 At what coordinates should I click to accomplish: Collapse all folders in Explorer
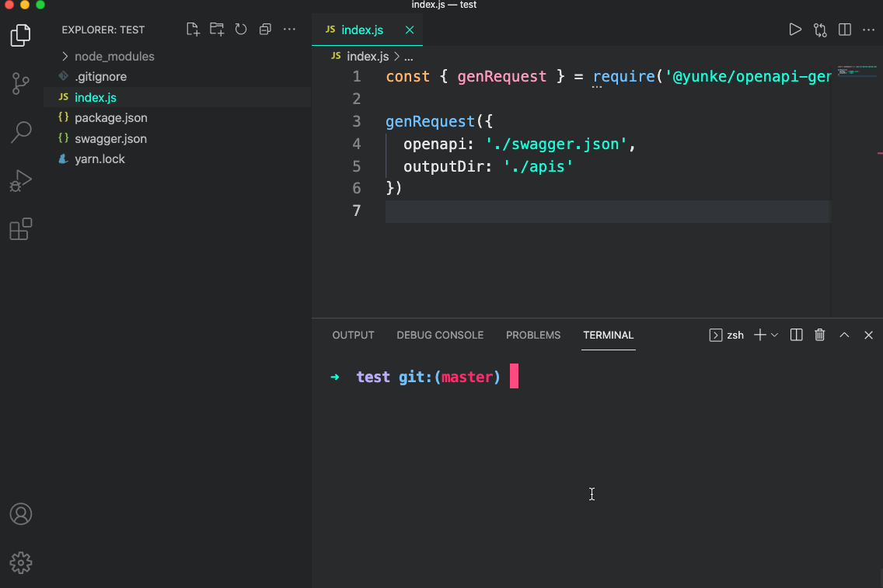pos(265,30)
